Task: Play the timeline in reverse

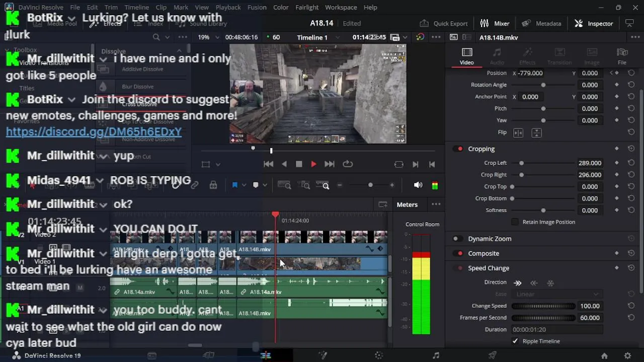Action: 284,164
